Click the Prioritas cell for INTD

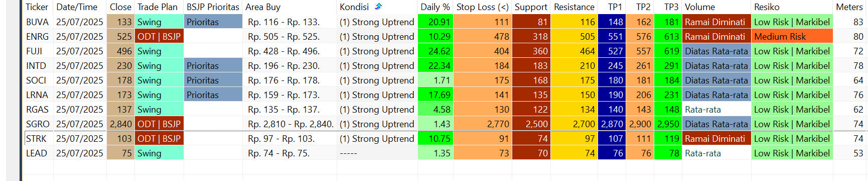[213, 65]
